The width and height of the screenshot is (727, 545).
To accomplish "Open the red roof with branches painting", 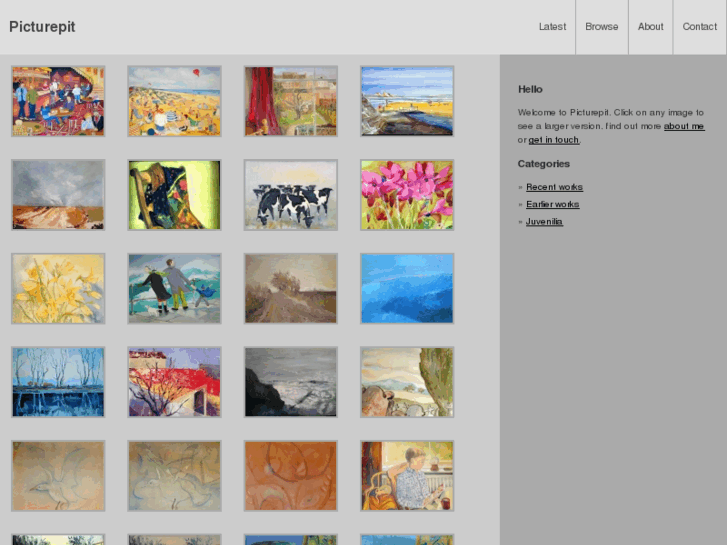I will pos(174,382).
